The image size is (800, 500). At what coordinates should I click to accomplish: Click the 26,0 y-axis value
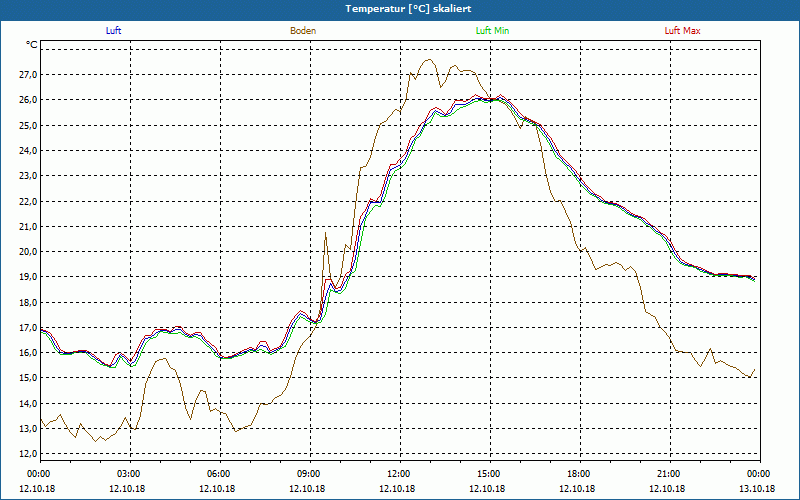tap(28, 100)
